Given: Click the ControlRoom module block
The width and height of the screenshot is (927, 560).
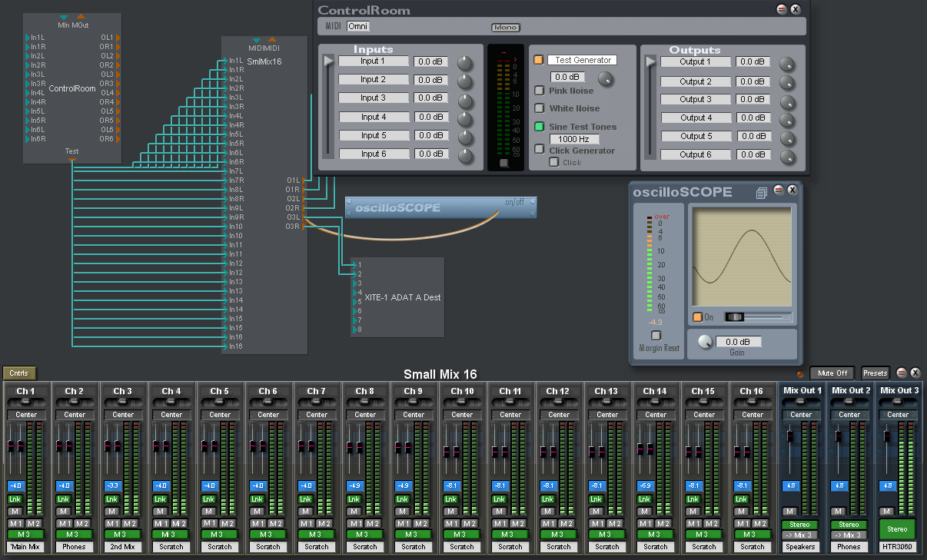Looking at the screenshot, I should (71, 88).
